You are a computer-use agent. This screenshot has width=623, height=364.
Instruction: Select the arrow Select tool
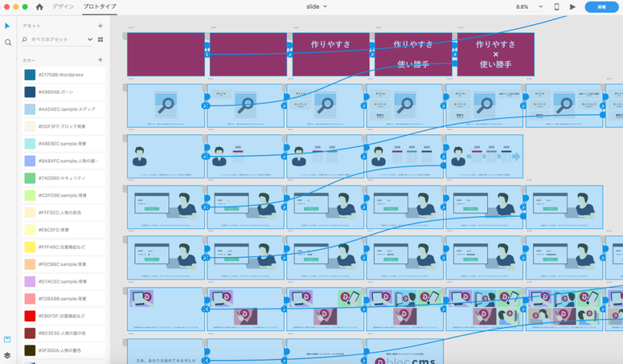coord(8,26)
